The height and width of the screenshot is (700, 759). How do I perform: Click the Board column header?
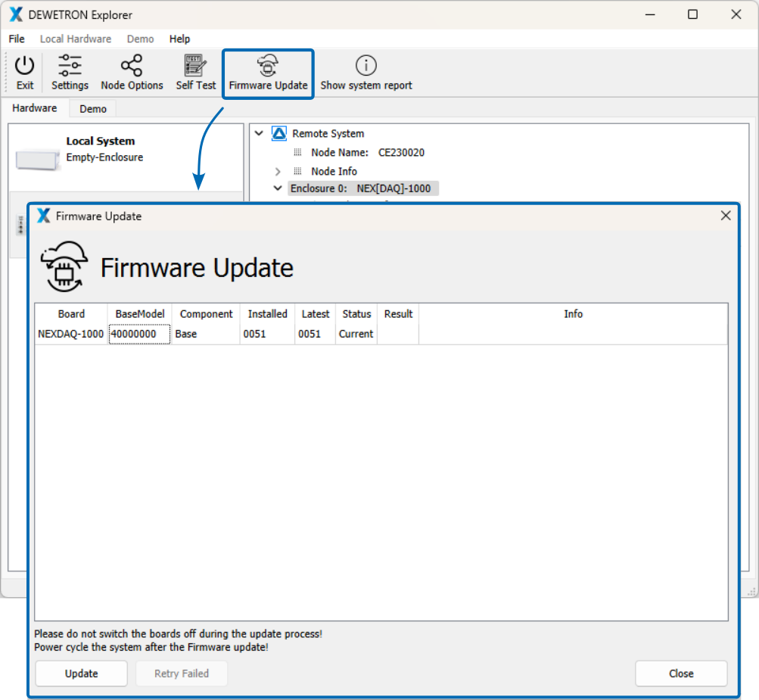point(71,314)
